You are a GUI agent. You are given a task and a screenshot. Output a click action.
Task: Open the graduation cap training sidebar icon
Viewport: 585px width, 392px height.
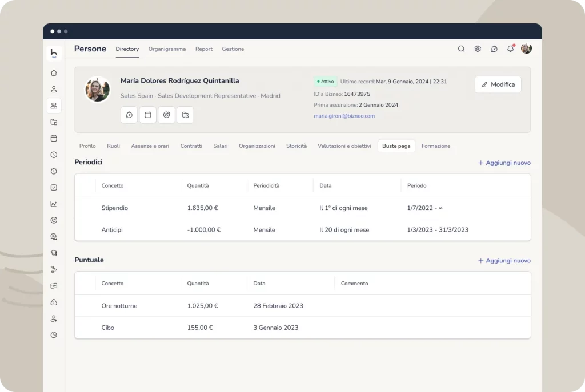pos(54,253)
